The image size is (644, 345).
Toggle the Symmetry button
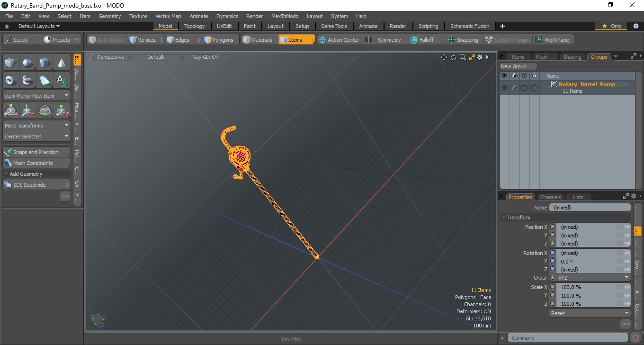coord(384,40)
